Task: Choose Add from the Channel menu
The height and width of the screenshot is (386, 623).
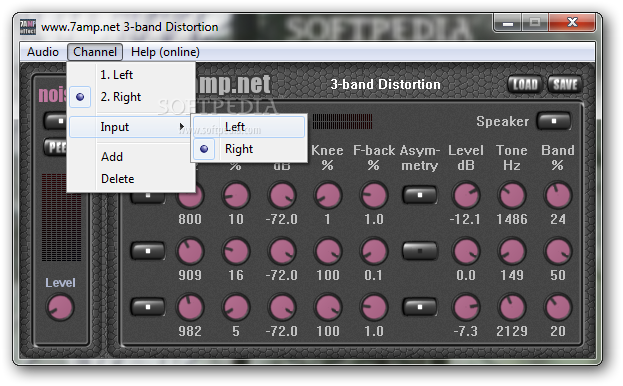Action: 132,157
